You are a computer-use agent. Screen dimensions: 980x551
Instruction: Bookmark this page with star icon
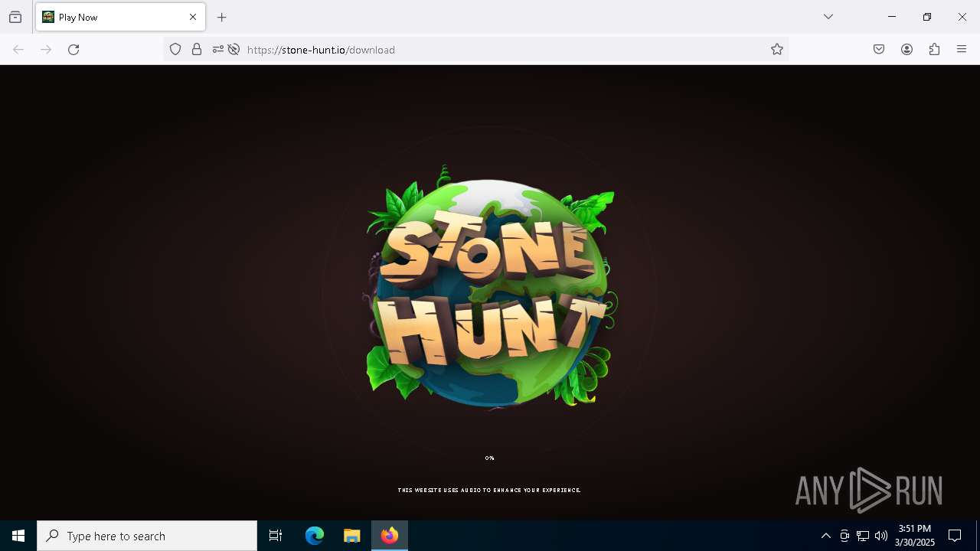pos(777,50)
